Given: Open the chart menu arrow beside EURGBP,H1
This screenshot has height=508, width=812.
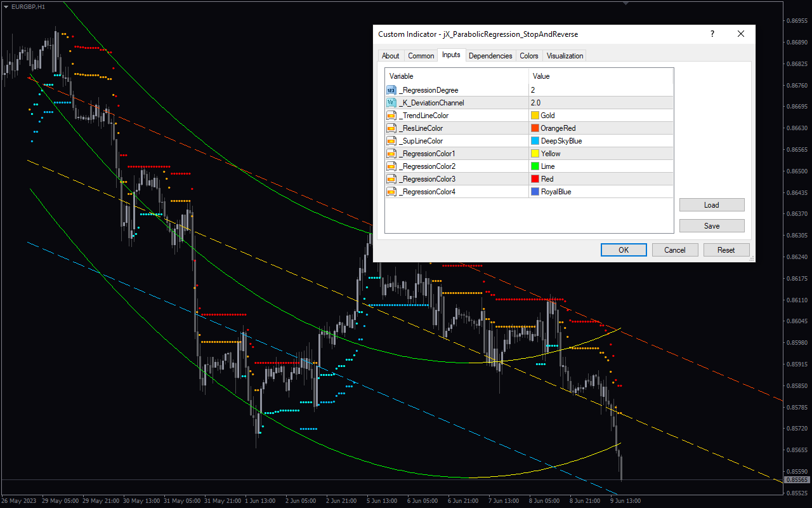Looking at the screenshot, I should pos(6,6).
